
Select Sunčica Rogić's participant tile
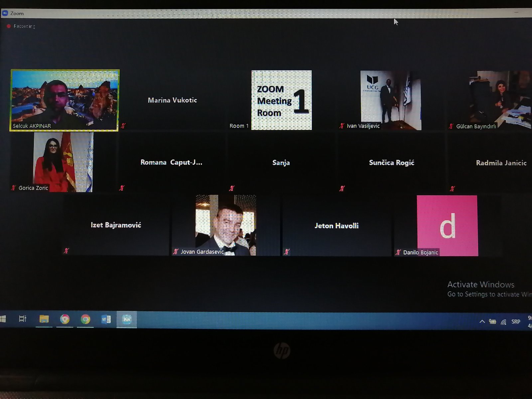pos(391,163)
